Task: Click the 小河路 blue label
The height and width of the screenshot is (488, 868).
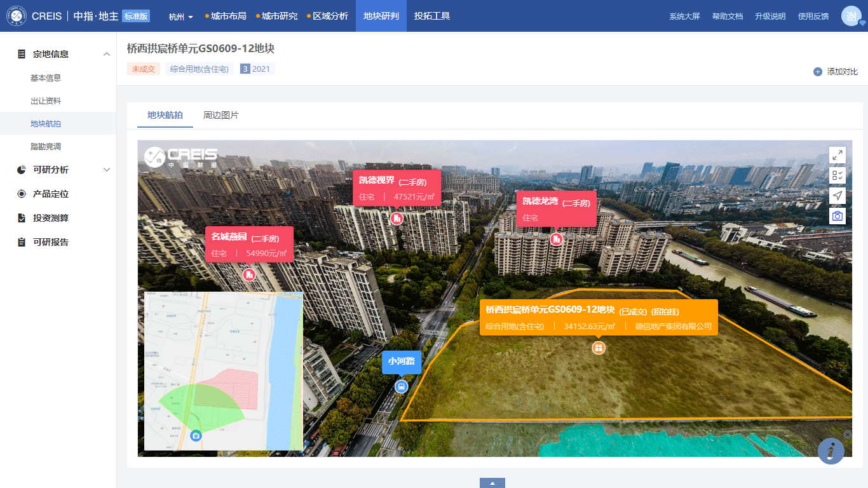Action: (402, 362)
